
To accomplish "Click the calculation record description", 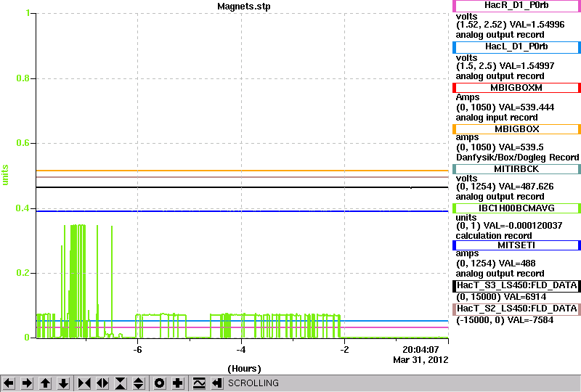I will pos(494,236).
